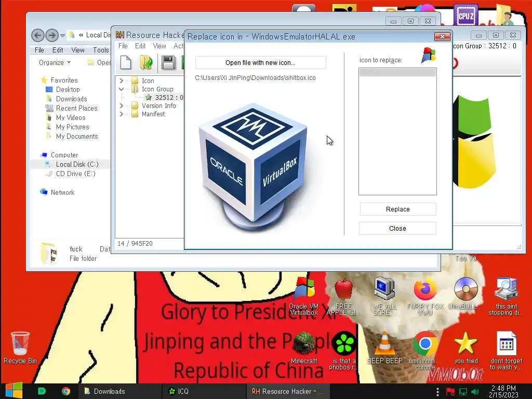Select Local Disk (C:) in Explorer sidebar

pyautogui.click(x=77, y=164)
